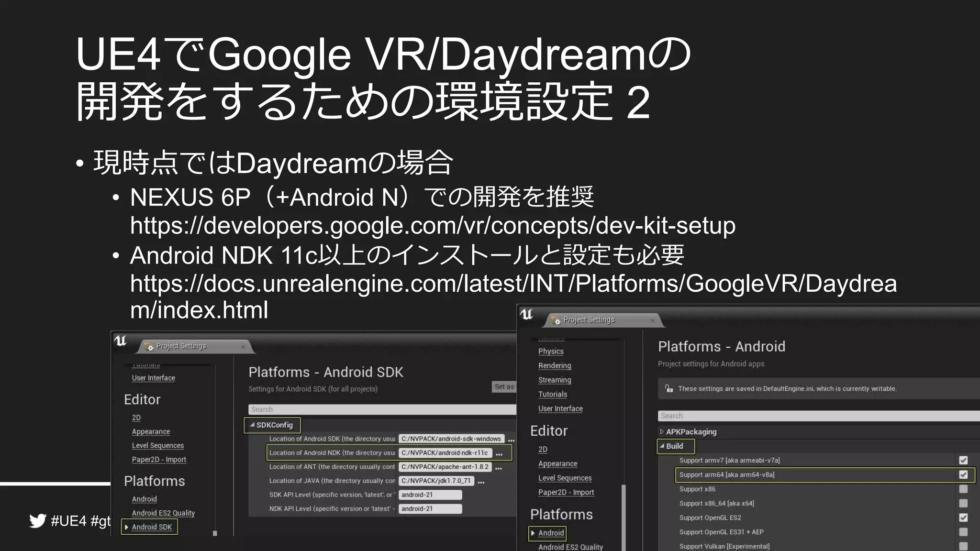Toggle Support arm64 checkbox

963,475
